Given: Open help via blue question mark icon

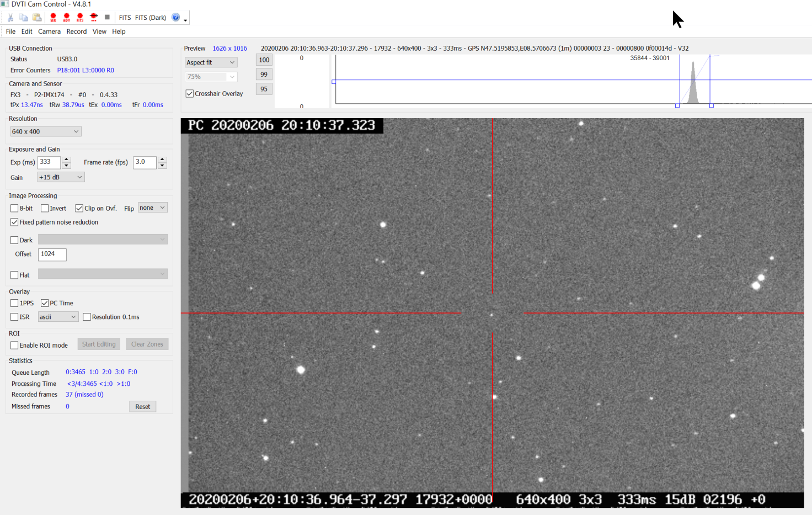Looking at the screenshot, I should pyautogui.click(x=175, y=17).
